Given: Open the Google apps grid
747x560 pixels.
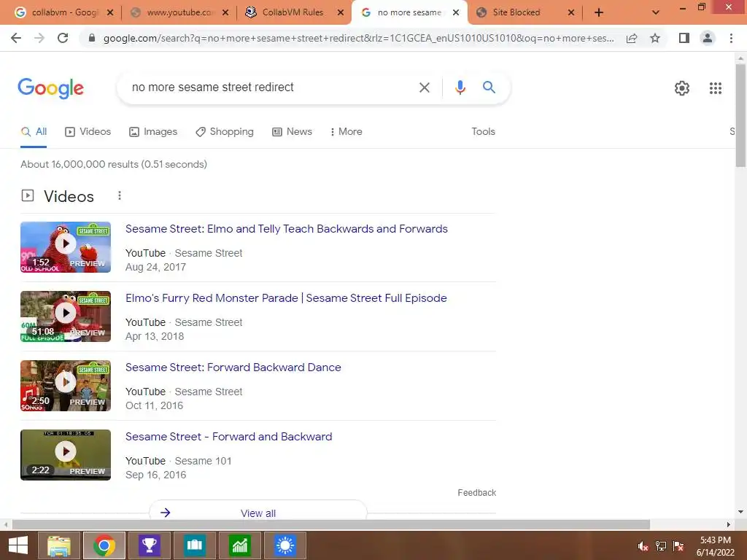Looking at the screenshot, I should coord(715,88).
